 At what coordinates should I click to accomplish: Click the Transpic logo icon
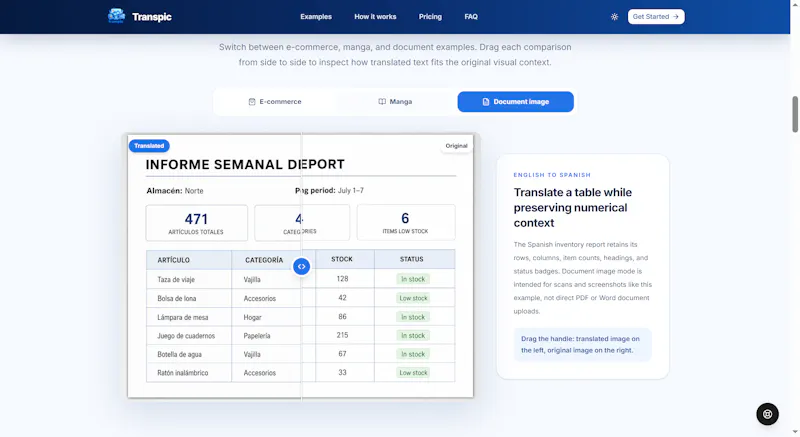(x=116, y=16)
